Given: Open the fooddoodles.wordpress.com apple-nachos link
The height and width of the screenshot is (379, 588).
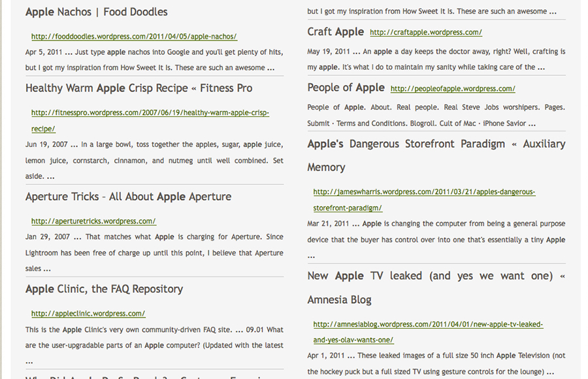Looking at the screenshot, I should tap(134, 37).
